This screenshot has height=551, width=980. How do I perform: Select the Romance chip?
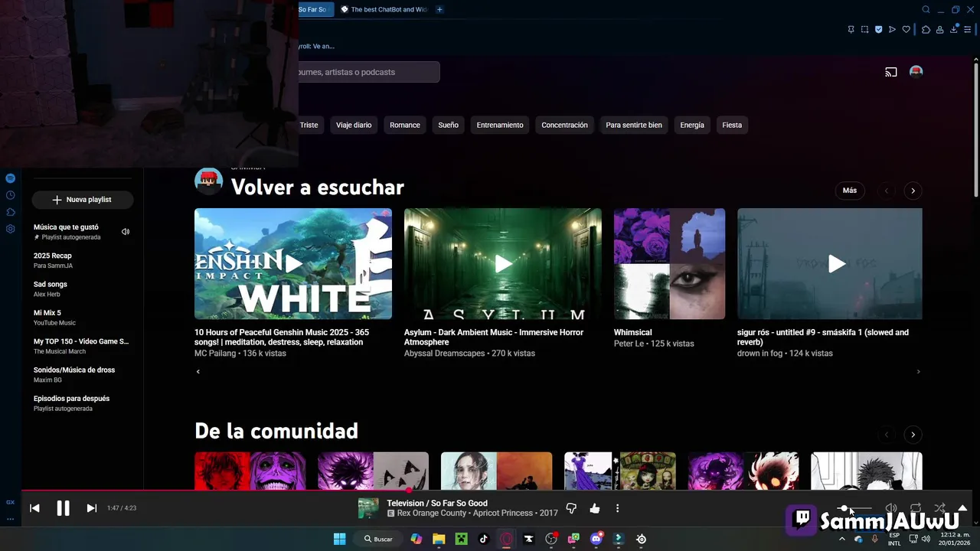tap(405, 125)
